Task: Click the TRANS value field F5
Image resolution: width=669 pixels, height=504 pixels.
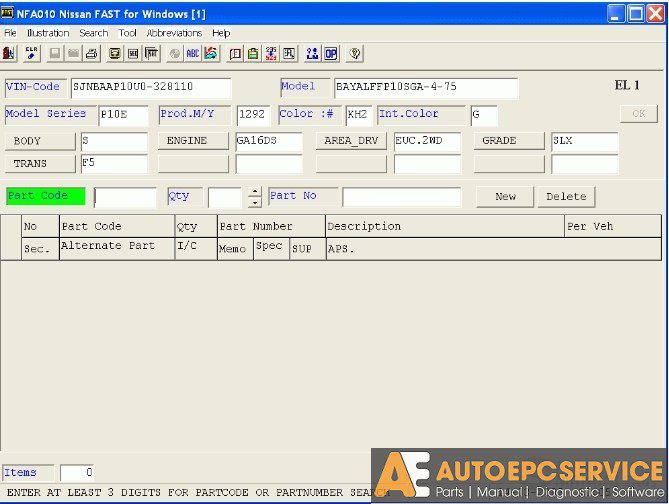Action: pos(114,164)
